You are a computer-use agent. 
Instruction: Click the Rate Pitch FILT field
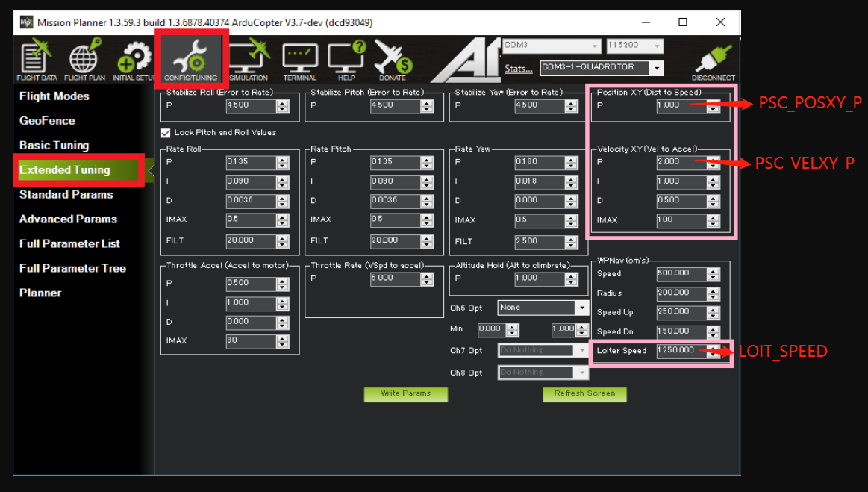396,241
